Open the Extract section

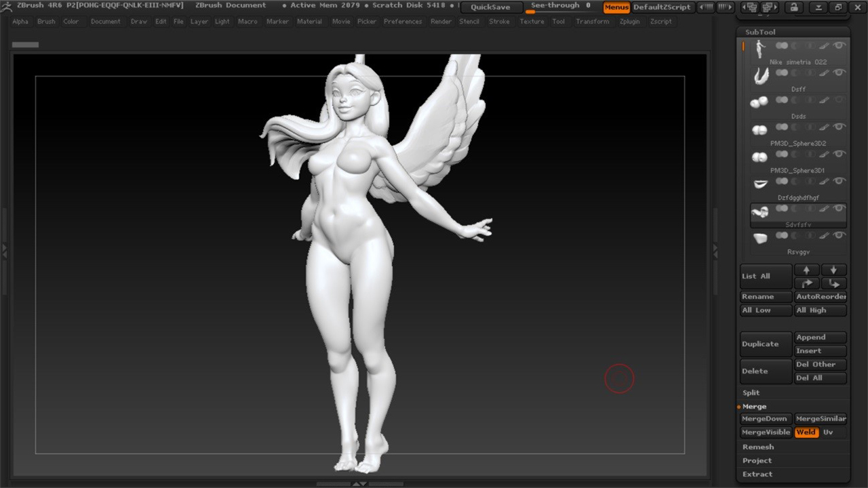click(757, 474)
